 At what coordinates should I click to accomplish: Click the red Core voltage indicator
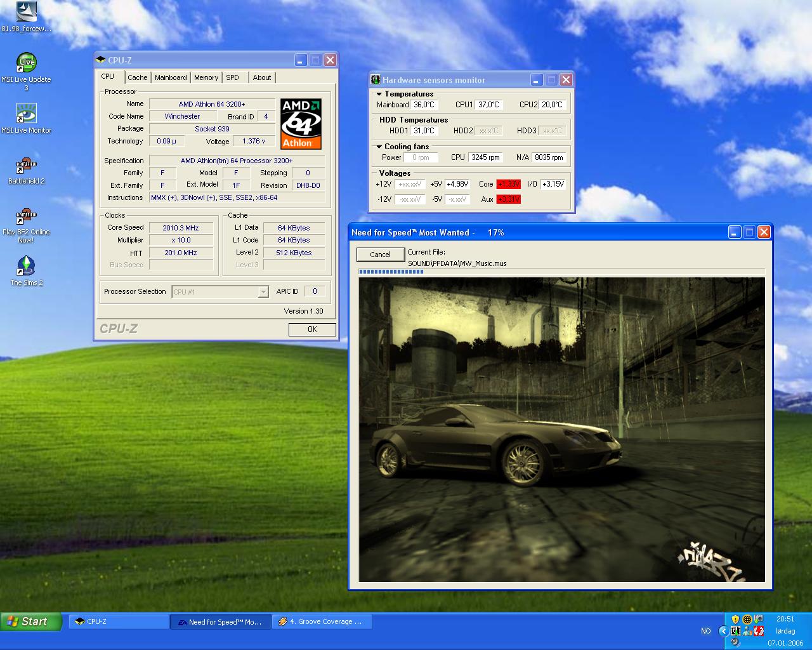509,184
